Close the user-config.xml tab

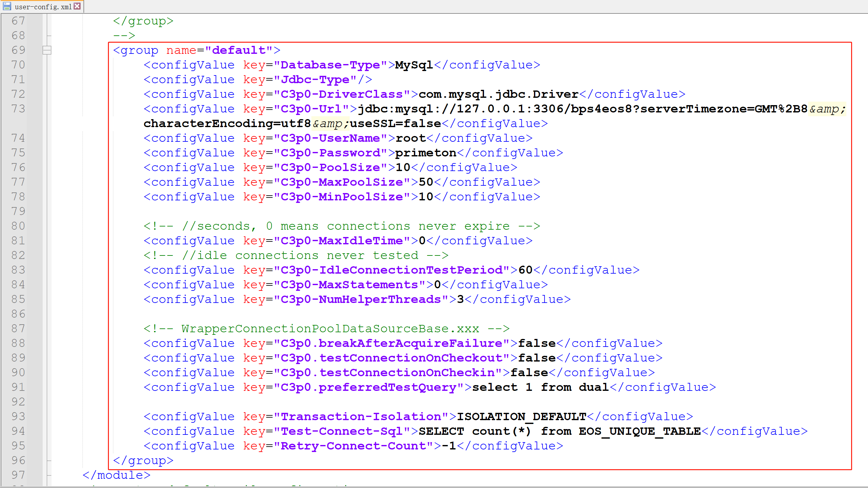(x=77, y=6)
